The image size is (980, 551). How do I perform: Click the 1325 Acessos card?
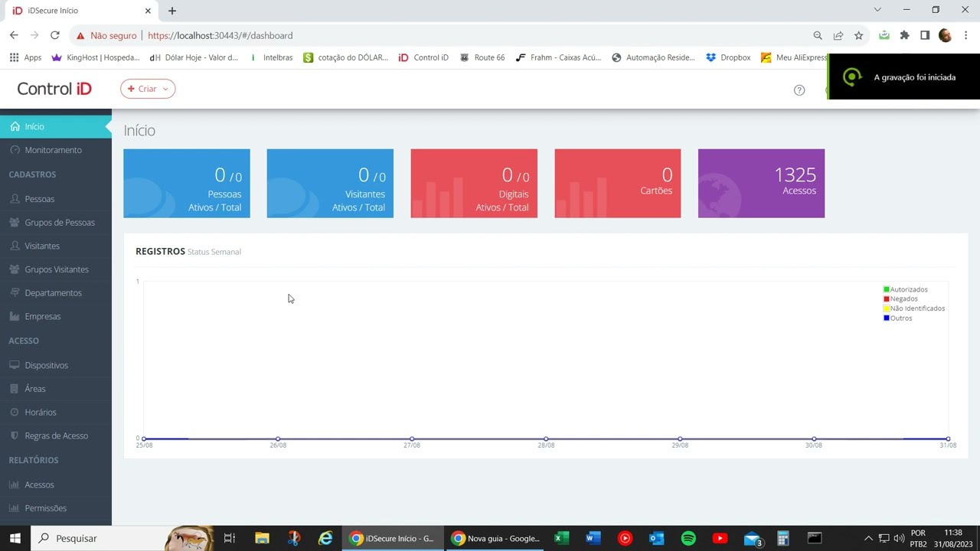point(761,184)
